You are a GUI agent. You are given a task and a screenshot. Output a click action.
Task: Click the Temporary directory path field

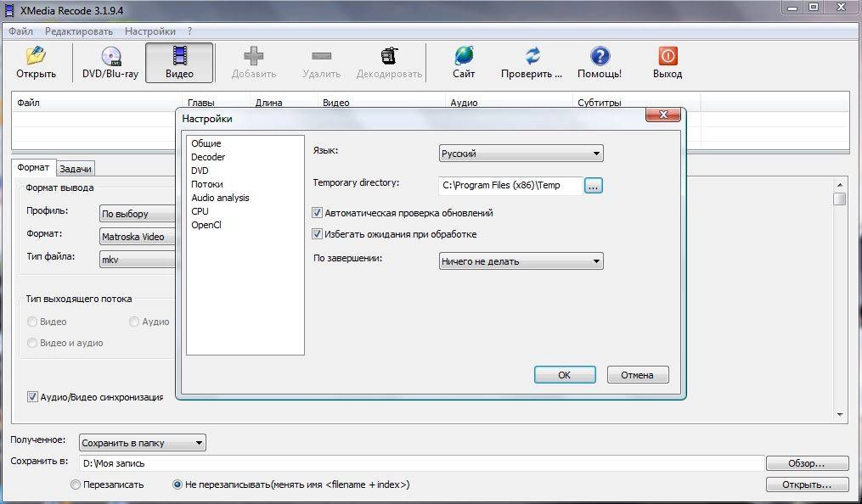pyautogui.click(x=510, y=186)
